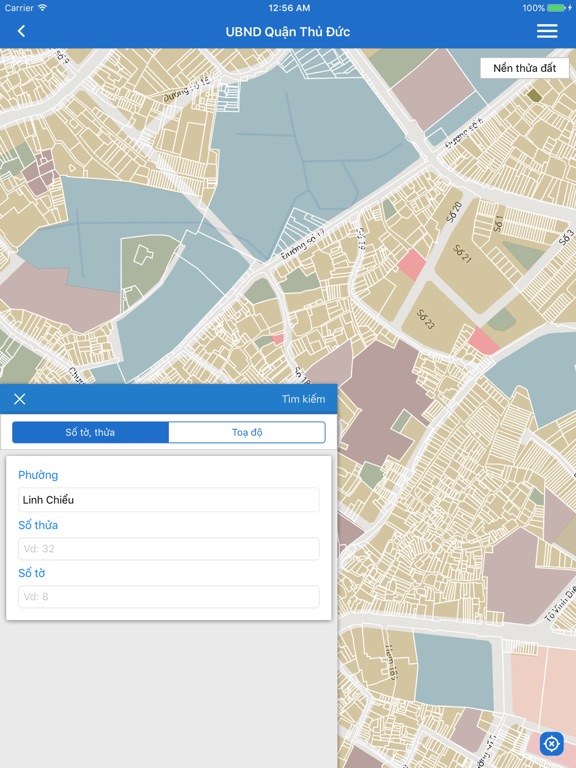Viewport: 576px width, 768px height.
Task: Click the Số 1 street label
Action: point(498,223)
